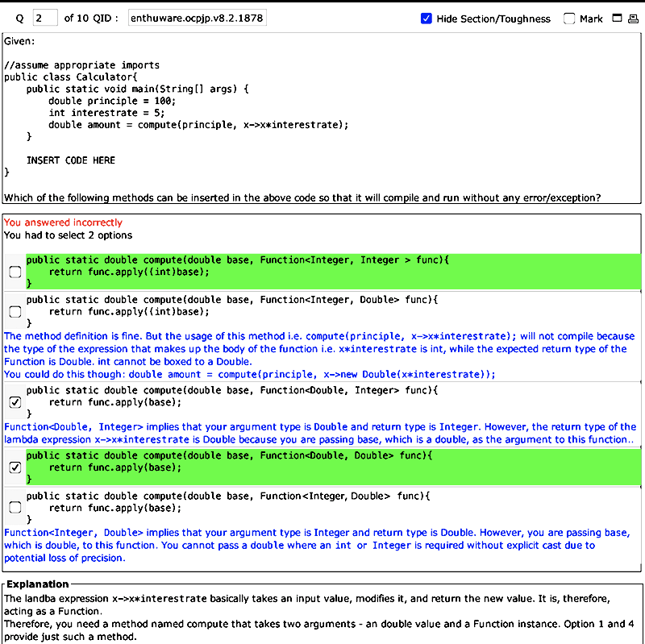Screen dimensions: 645x644
Task: Uncheck the Function<Double, Integer> option
Action: 15,401
